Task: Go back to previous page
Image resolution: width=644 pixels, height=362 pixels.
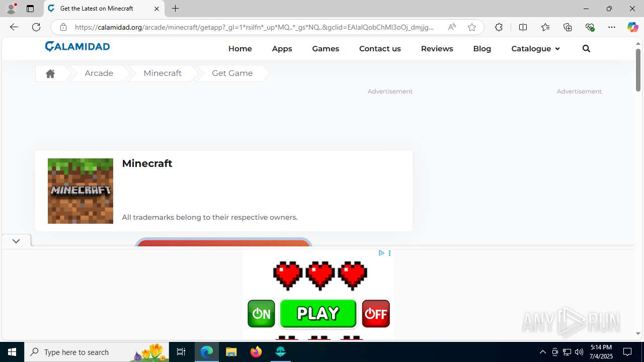Action: [x=14, y=27]
